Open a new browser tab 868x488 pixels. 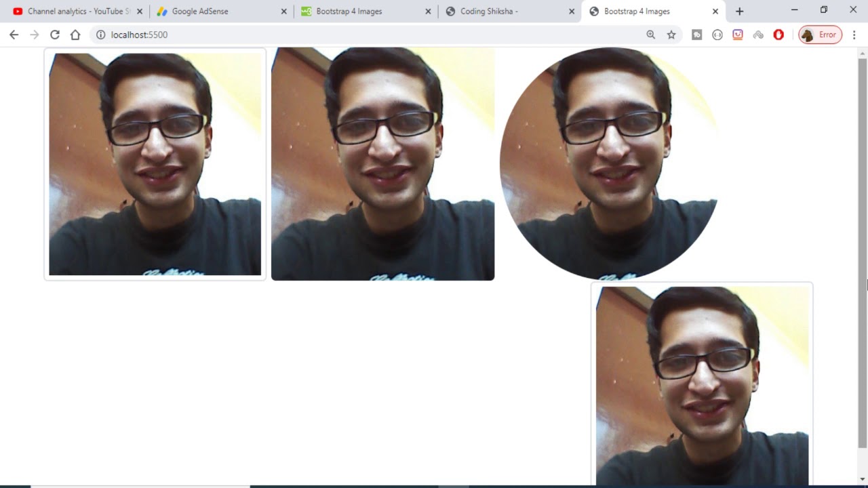(x=739, y=12)
